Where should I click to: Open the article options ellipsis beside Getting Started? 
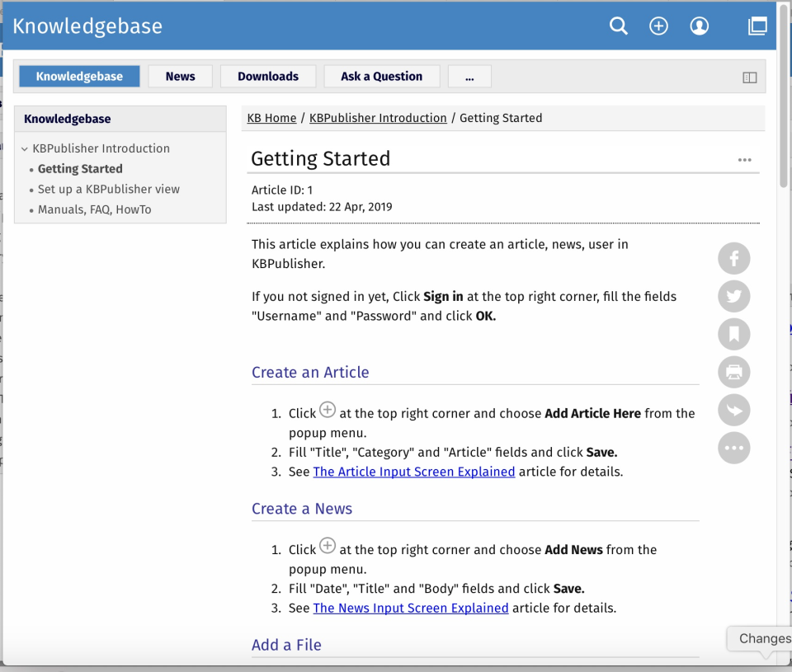pos(744,160)
